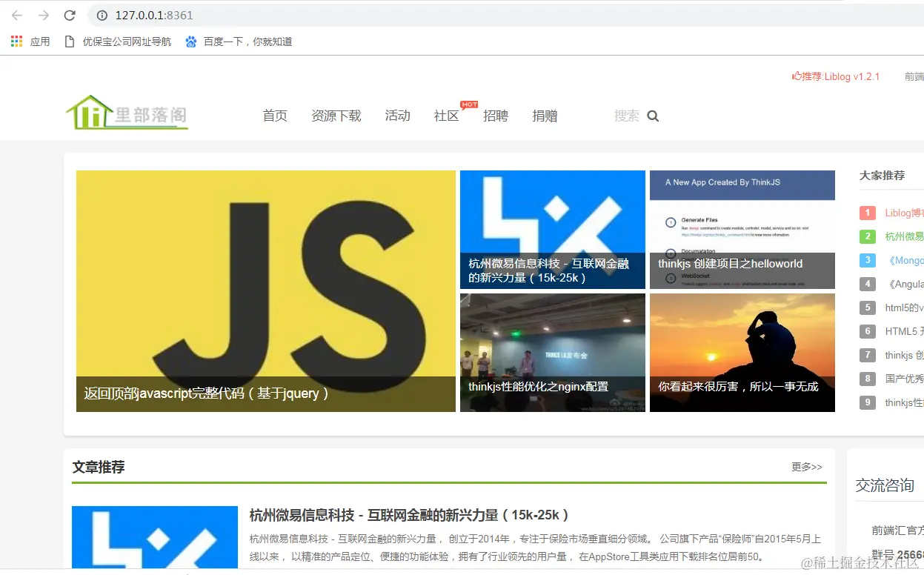Select rank 6 item HTML5
Viewport: 924px width, 575px height.
(x=904, y=331)
